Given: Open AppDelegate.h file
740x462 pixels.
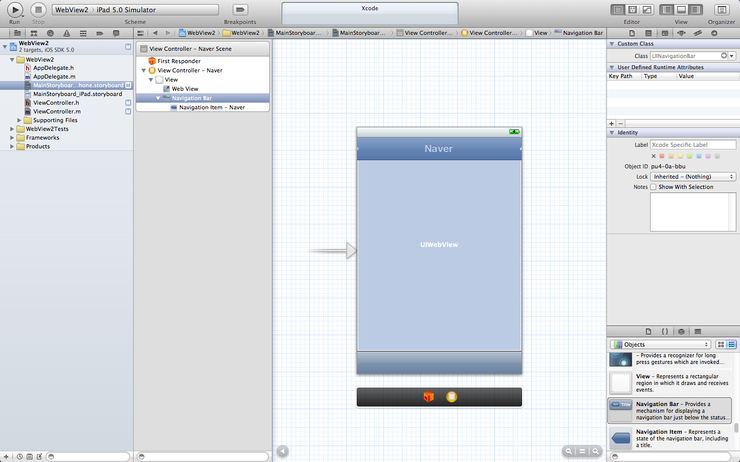Looking at the screenshot, I should point(53,68).
